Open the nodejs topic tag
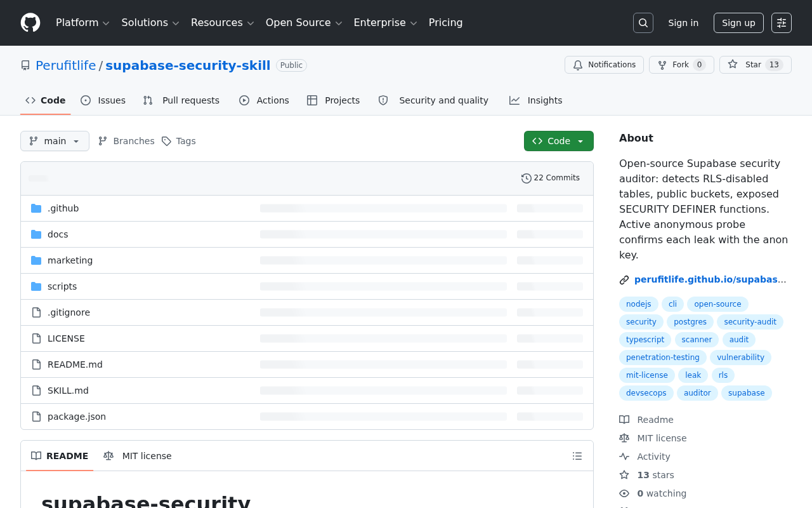812x508 pixels. tap(639, 304)
